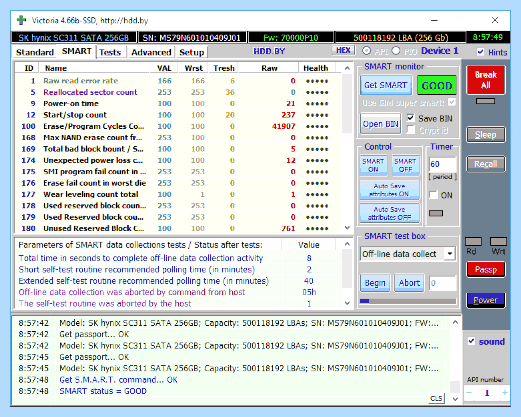
Task: Enable the Timer ON checkbox
Action: click(x=433, y=195)
